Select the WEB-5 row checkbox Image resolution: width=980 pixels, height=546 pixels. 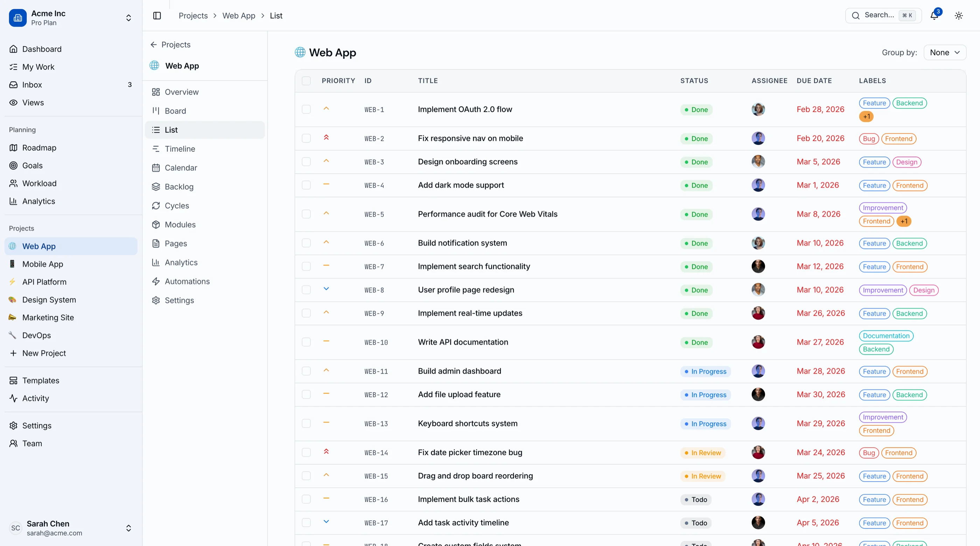pyautogui.click(x=306, y=214)
